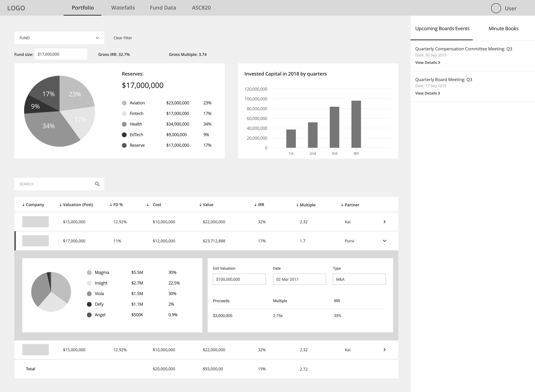The image size is (535, 392).
Task: Click the 4th quarter bar in chart
Action: coord(356,124)
